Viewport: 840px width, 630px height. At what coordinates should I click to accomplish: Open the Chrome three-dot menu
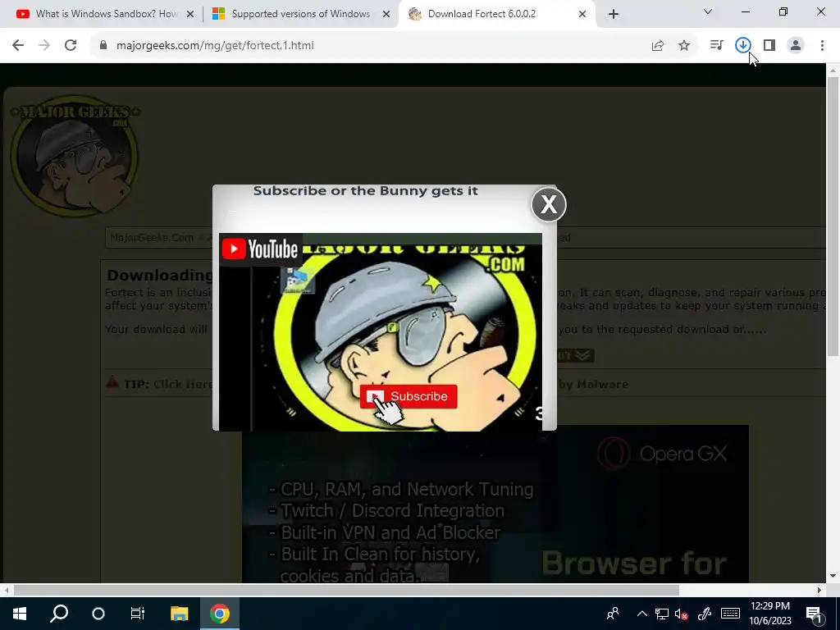822,46
